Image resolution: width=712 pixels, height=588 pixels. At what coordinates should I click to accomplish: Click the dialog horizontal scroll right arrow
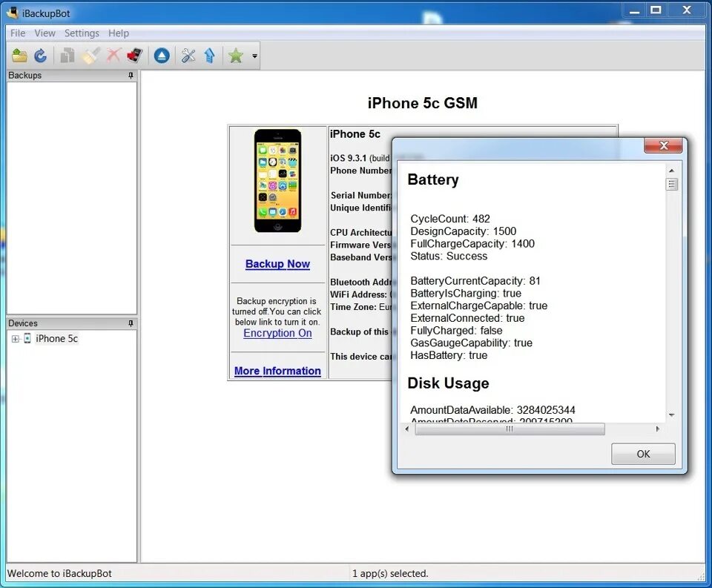tap(658, 429)
